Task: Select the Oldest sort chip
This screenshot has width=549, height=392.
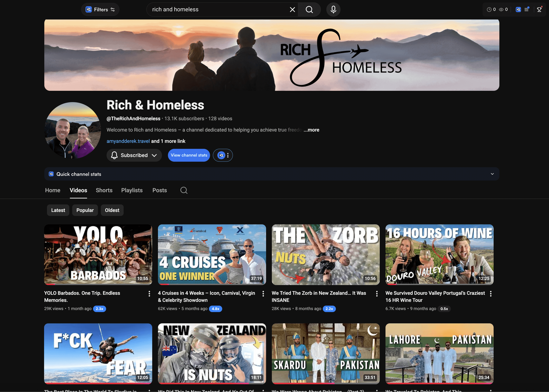Action: [112, 210]
